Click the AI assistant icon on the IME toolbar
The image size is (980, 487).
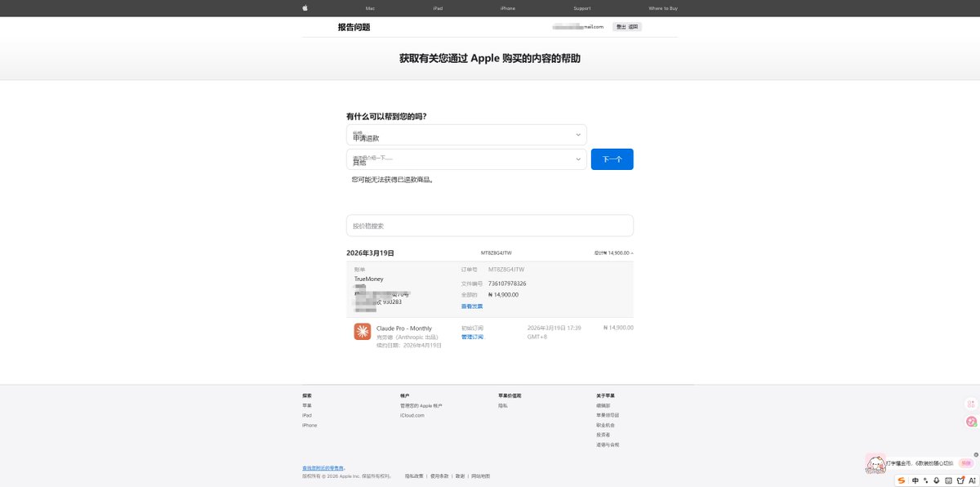[x=972, y=480]
